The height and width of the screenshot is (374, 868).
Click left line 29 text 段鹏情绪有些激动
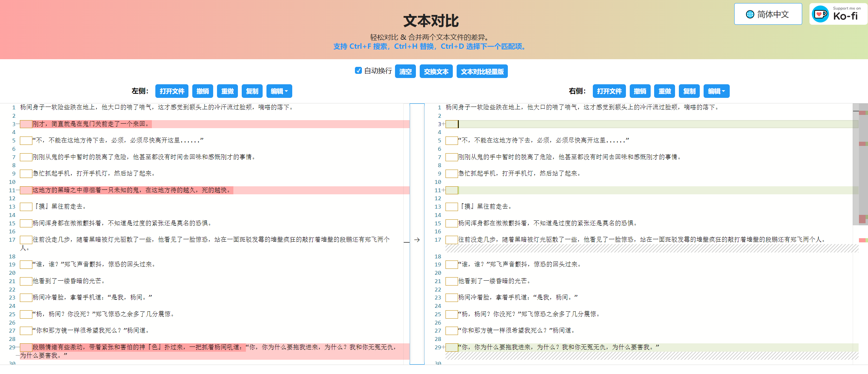click(x=57, y=347)
